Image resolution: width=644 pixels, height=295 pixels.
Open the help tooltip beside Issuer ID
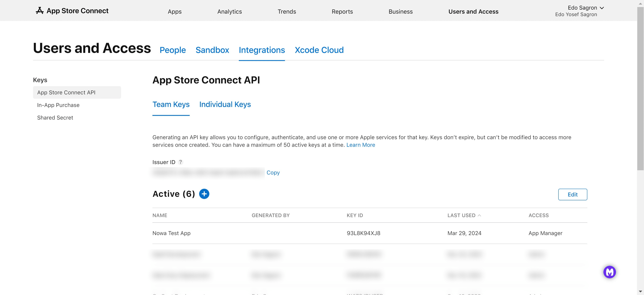(181, 162)
